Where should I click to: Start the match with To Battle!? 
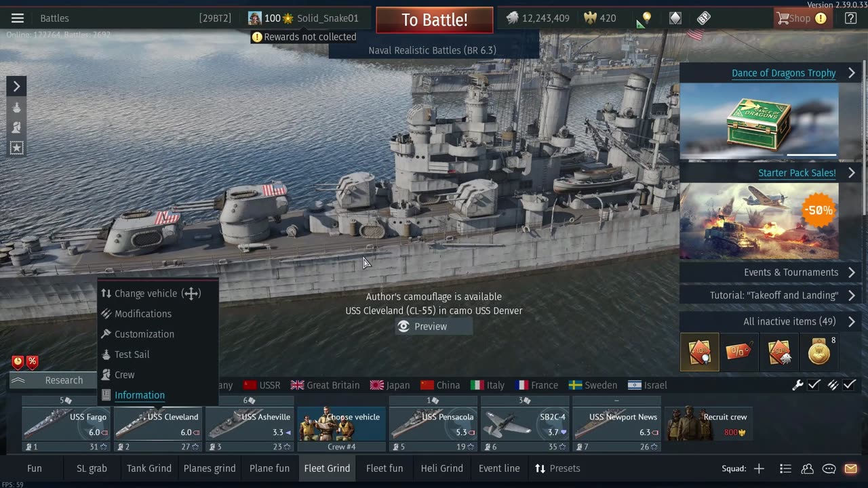(x=435, y=20)
